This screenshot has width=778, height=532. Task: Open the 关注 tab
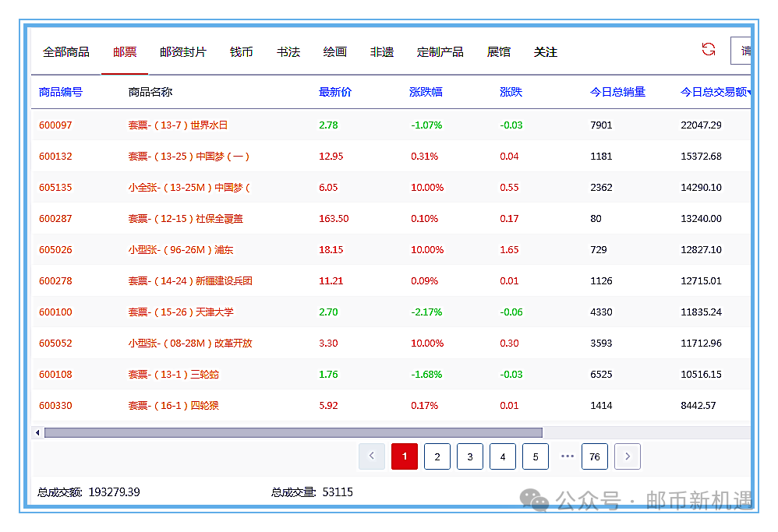coord(545,52)
